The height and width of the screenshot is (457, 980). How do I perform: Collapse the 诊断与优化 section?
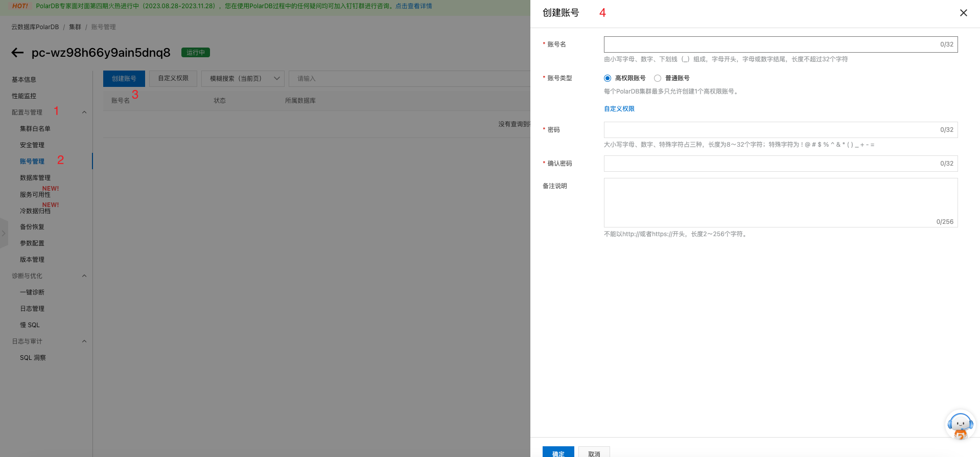[x=84, y=276]
